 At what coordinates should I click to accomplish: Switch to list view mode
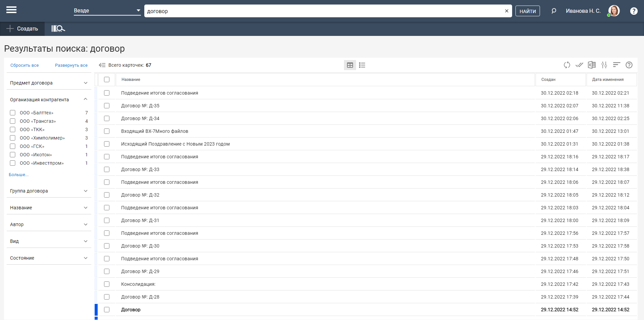pyautogui.click(x=362, y=65)
